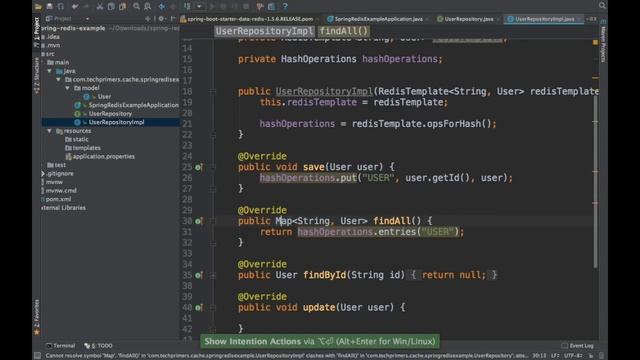Click the UTF-8 encoding status selector
Screen dimensions: 640x360
pyautogui.click(x=573, y=356)
